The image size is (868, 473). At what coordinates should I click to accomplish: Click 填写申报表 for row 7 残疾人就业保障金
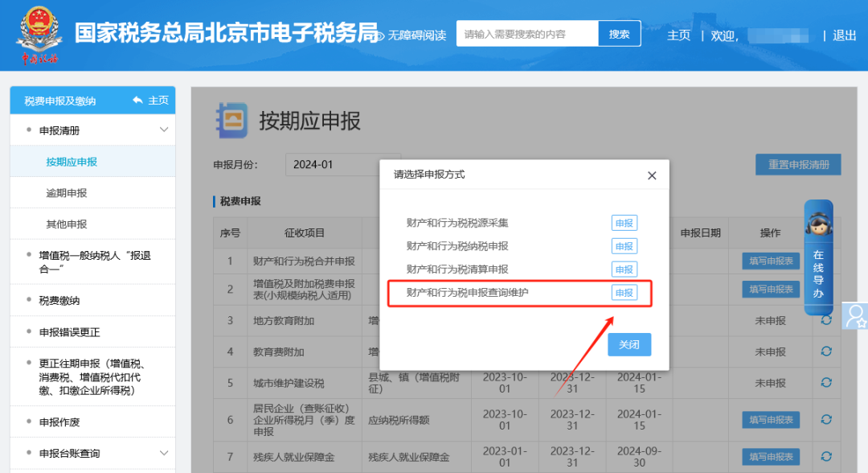point(771,457)
